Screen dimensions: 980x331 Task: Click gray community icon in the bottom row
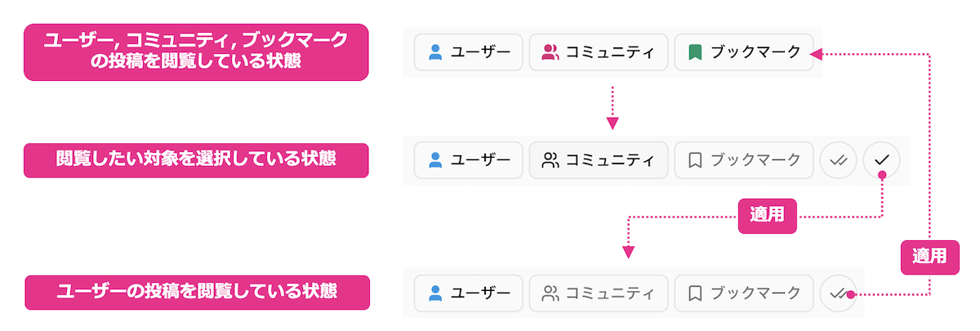(x=550, y=293)
